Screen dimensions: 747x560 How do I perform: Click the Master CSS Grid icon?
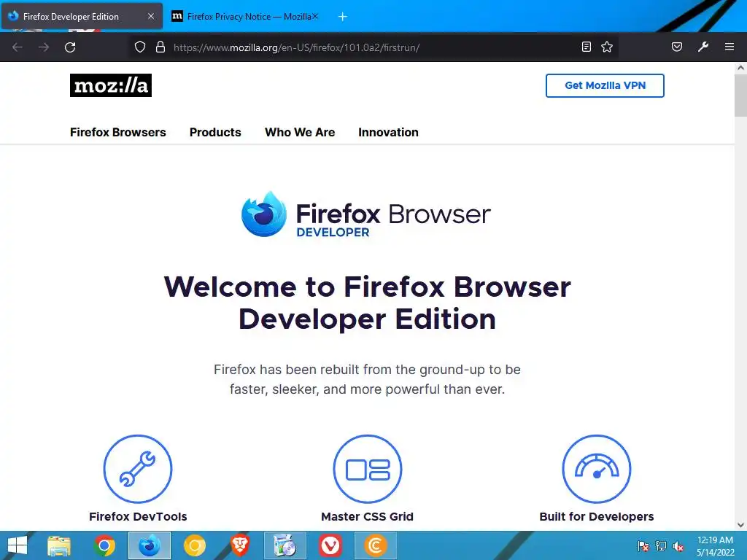tap(368, 469)
